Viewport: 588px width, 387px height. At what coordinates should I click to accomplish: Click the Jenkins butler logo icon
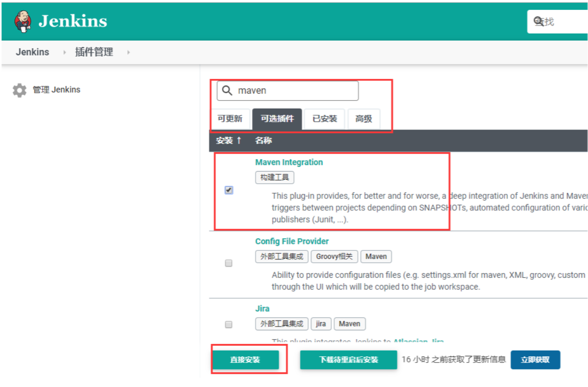coord(23,21)
